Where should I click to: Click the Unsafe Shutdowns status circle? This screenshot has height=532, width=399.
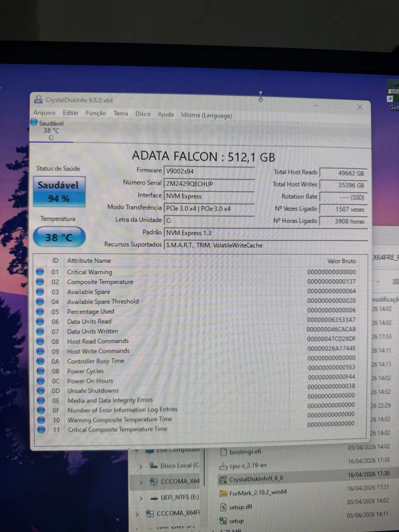(41, 390)
